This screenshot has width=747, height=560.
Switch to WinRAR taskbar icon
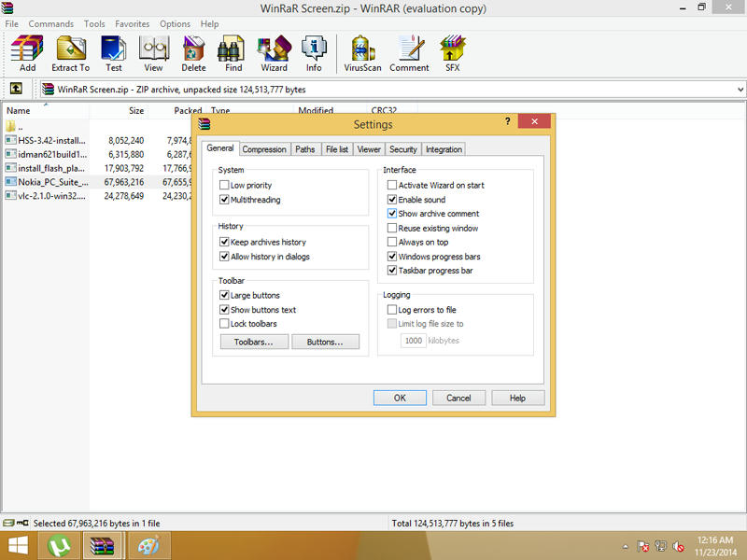click(103, 546)
